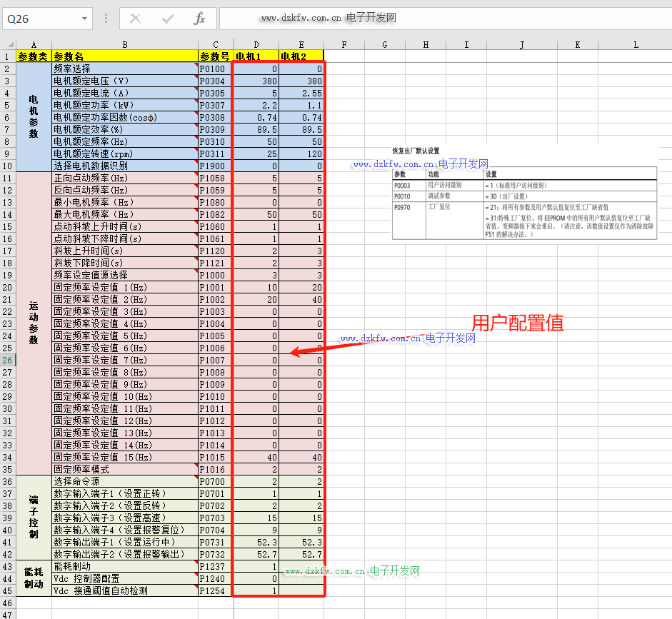Click the Select All corner triangle
Screen dimensions: 672x619
[8, 45]
